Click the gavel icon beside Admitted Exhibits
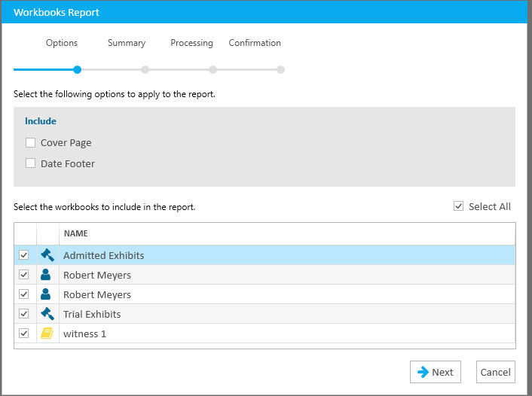The width and height of the screenshot is (532, 396). [x=47, y=255]
